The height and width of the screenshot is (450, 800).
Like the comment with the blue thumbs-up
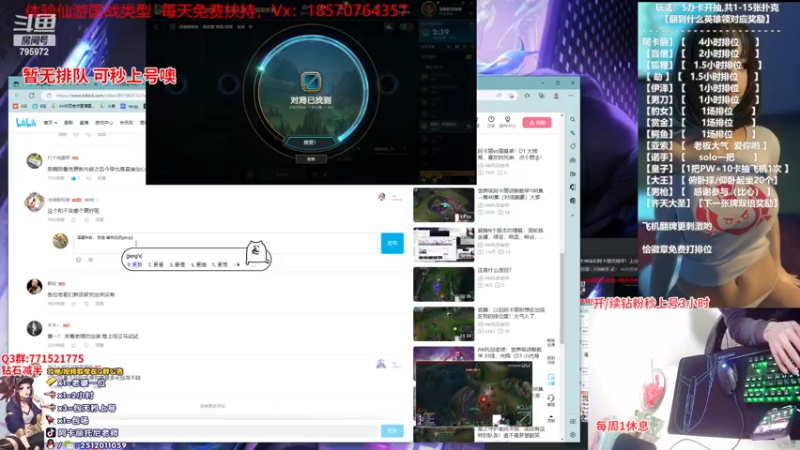pos(74,178)
